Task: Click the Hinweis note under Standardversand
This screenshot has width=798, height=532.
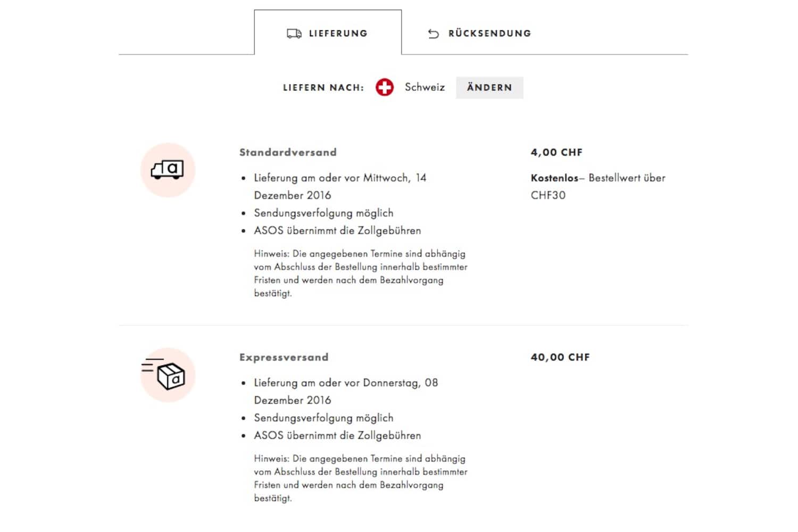Action: point(360,273)
